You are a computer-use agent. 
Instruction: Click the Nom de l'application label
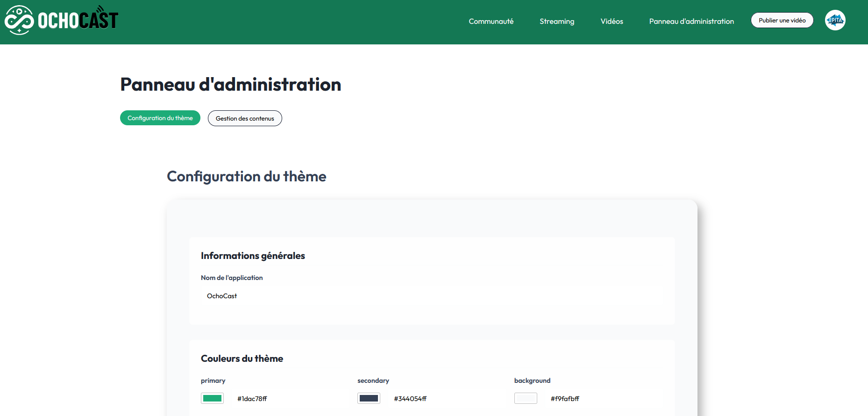pyautogui.click(x=232, y=278)
